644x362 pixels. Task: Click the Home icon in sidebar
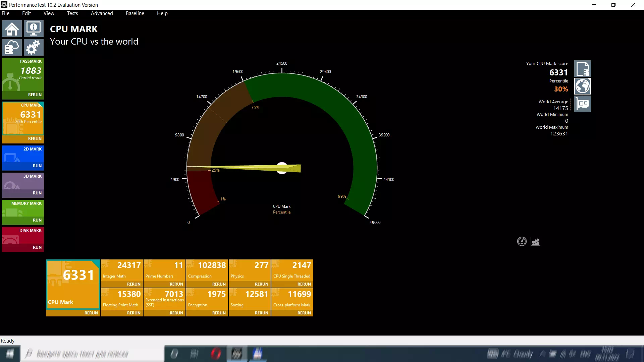12,28
